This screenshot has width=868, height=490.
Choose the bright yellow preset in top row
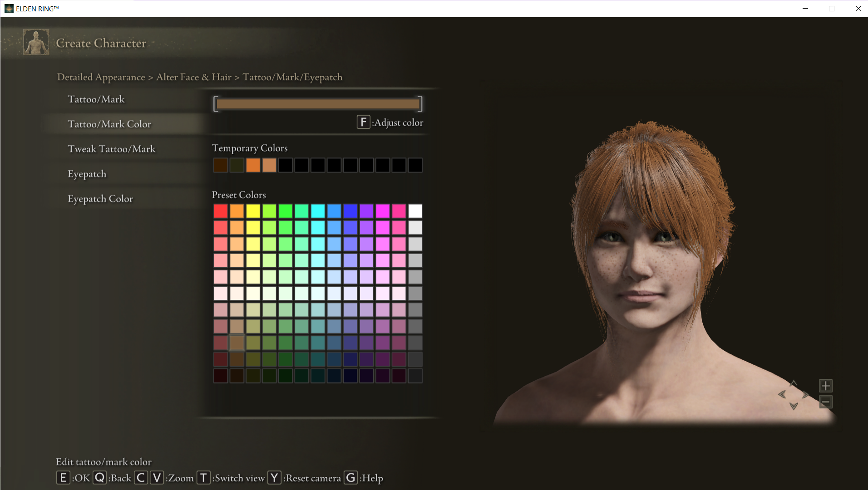[x=253, y=211]
